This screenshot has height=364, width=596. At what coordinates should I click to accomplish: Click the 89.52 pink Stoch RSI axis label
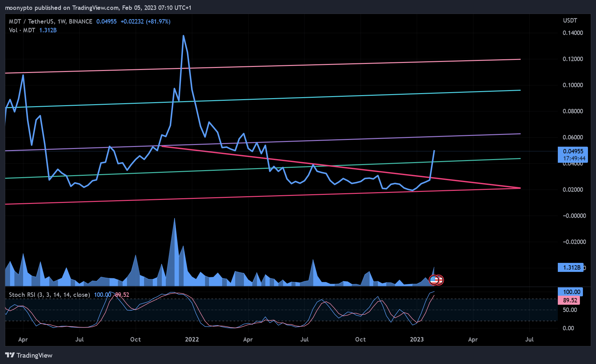[x=569, y=300]
